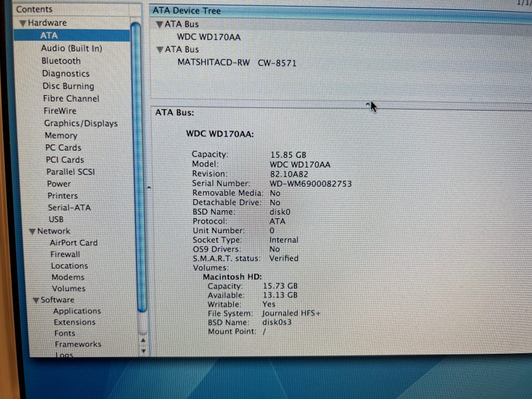The height and width of the screenshot is (399, 532).
Task: Select Printers in the sidebar
Action: (x=63, y=196)
